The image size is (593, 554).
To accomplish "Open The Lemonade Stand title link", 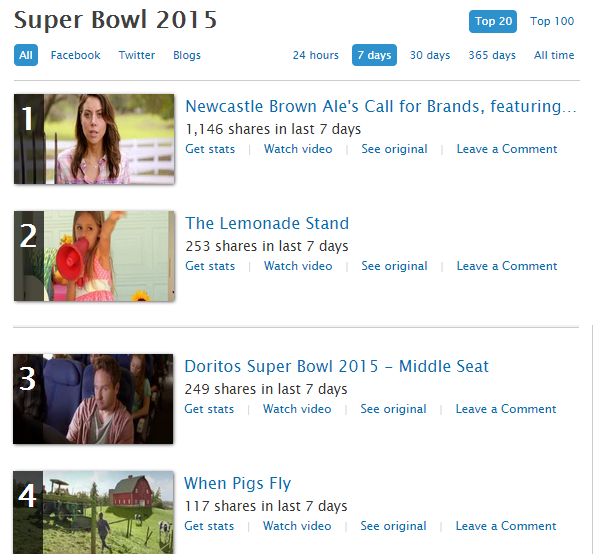I will coord(267,223).
